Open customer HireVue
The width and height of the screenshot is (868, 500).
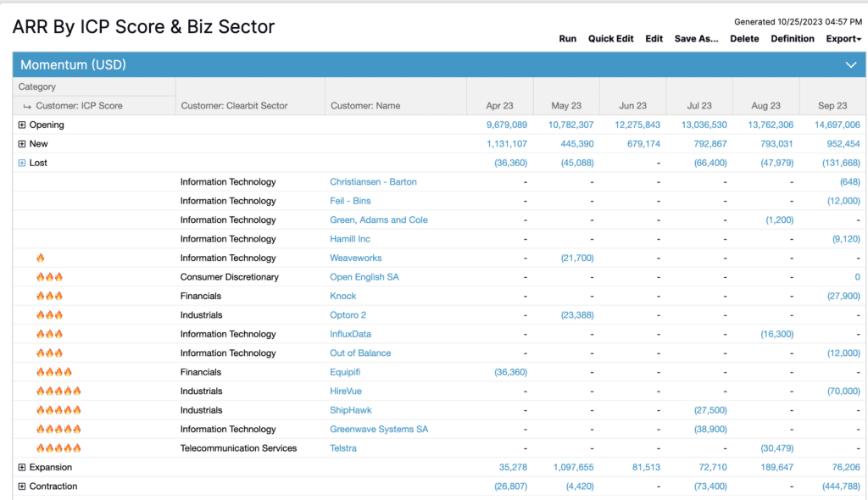pos(346,391)
